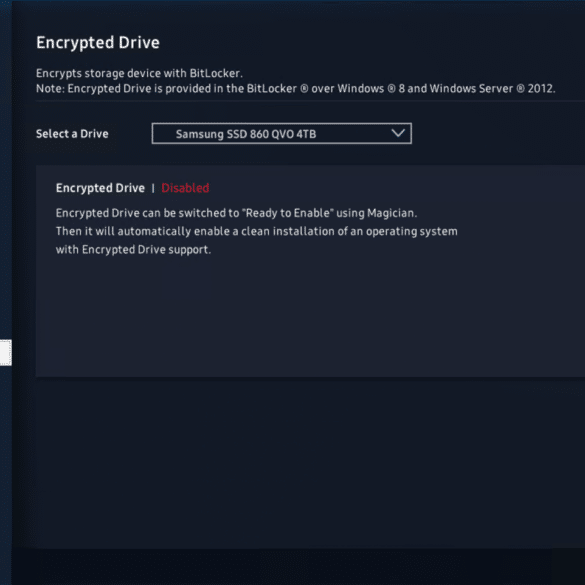Click the white box at left edge
The width and height of the screenshot is (585, 585).
[x=6, y=353]
